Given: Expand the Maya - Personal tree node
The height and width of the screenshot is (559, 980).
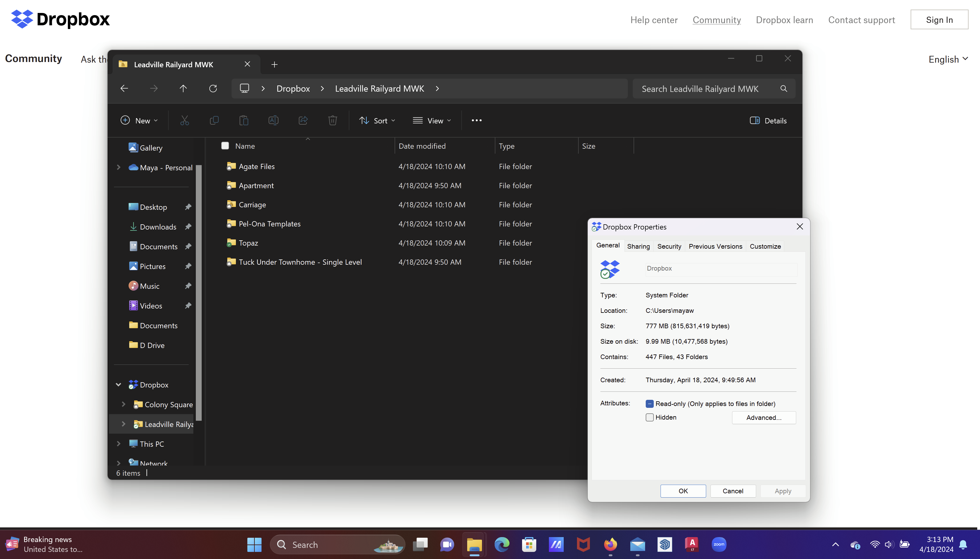Looking at the screenshot, I should click(118, 168).
